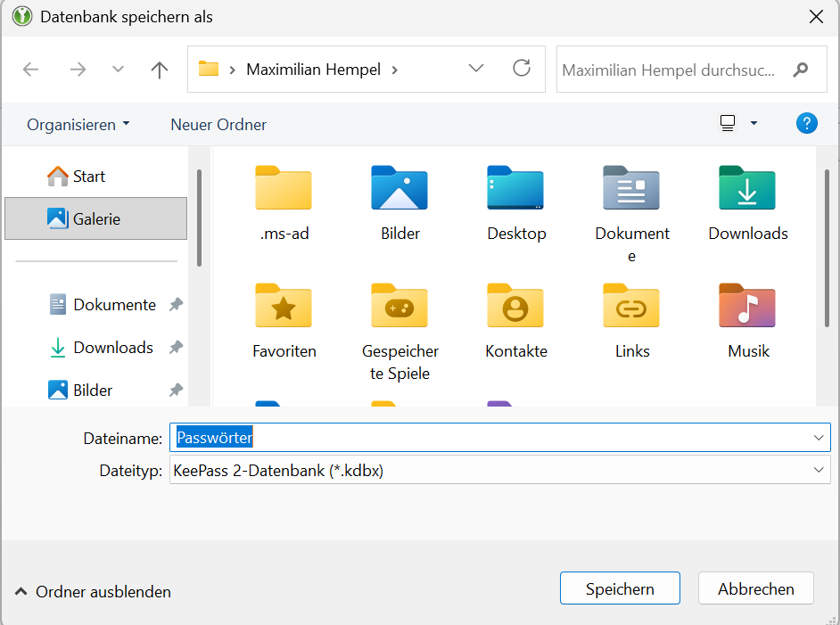Expand the Dateityp dropdown
Viewport: 840px width, 625px height.
point(818,470)
